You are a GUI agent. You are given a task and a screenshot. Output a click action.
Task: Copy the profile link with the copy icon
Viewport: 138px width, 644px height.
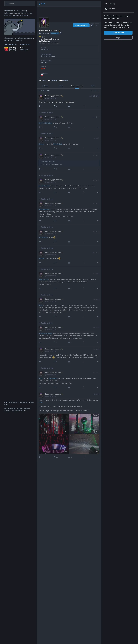(92, 25)
